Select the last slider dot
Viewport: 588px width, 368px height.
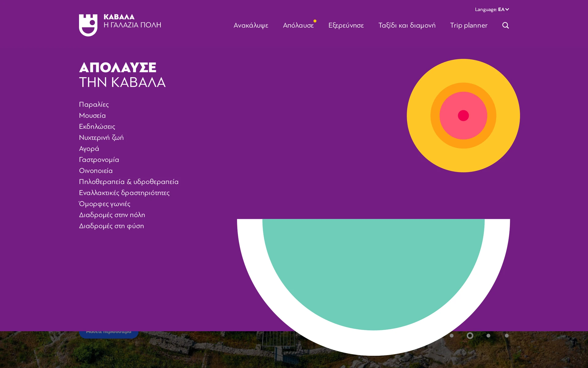[507, 335]
